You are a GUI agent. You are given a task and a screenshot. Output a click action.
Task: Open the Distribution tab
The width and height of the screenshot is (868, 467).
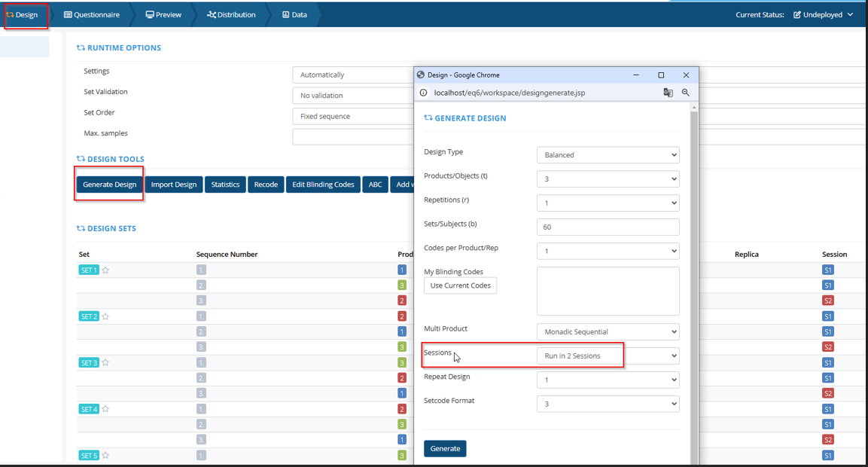231,14
